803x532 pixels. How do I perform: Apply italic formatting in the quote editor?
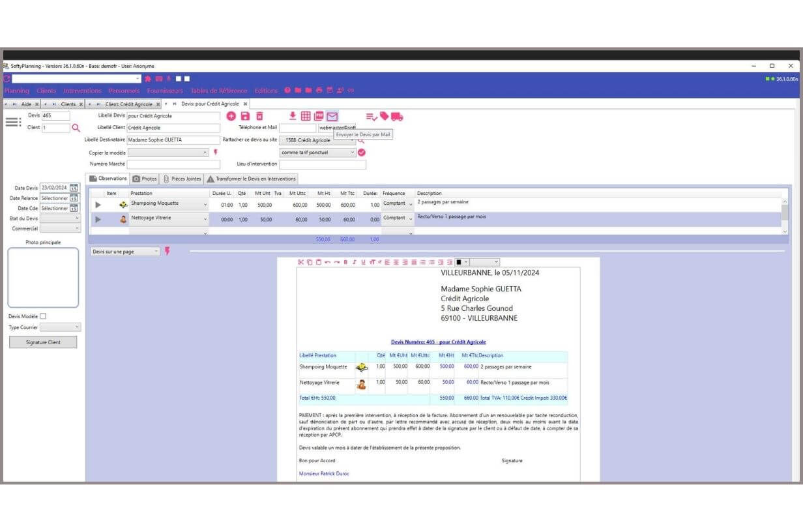tap(354, 262)
